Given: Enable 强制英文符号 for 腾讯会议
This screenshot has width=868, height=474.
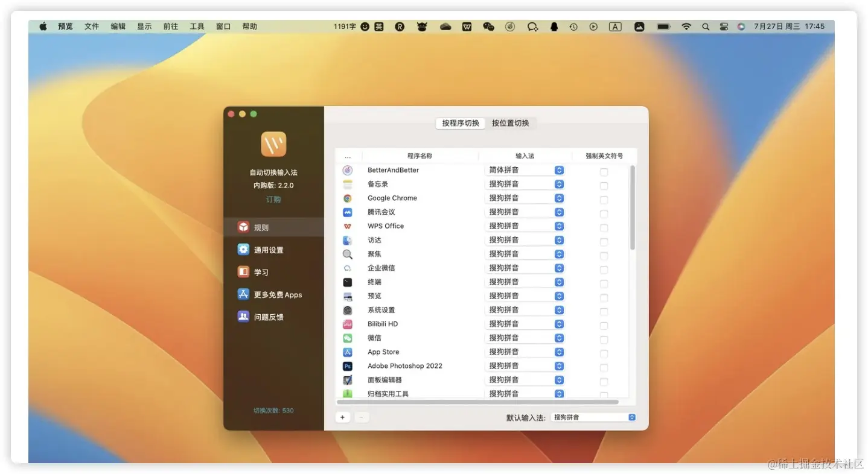Looking at the screenshot, I should [604, 214].
